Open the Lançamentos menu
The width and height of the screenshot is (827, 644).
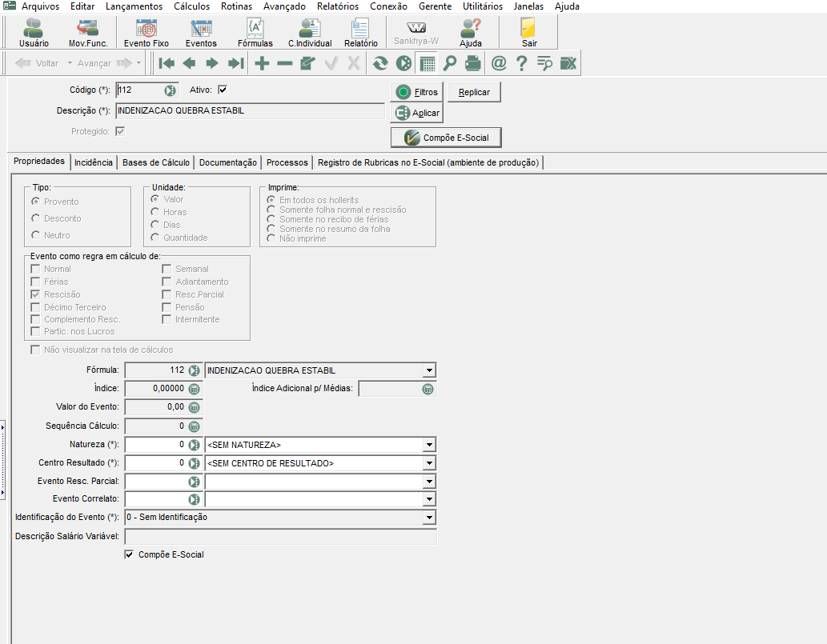click(x=134, y=6)
